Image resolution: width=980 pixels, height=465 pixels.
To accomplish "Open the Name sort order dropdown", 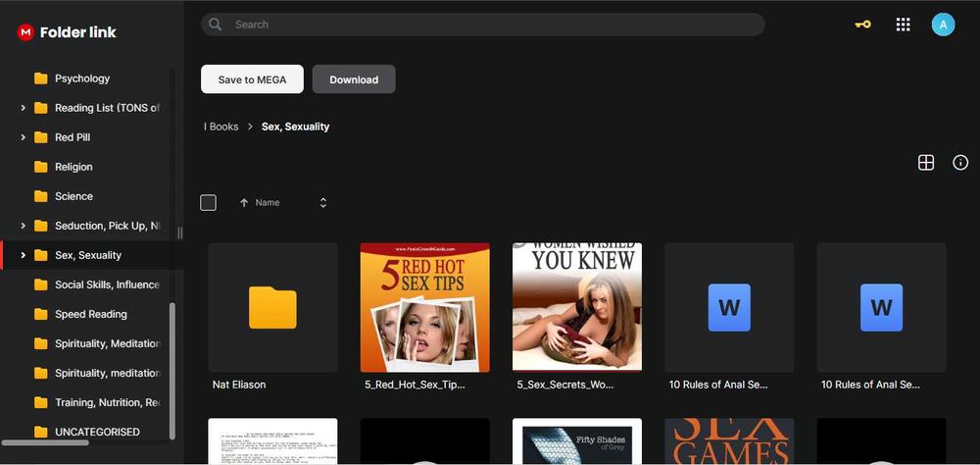I will (323, 203).
